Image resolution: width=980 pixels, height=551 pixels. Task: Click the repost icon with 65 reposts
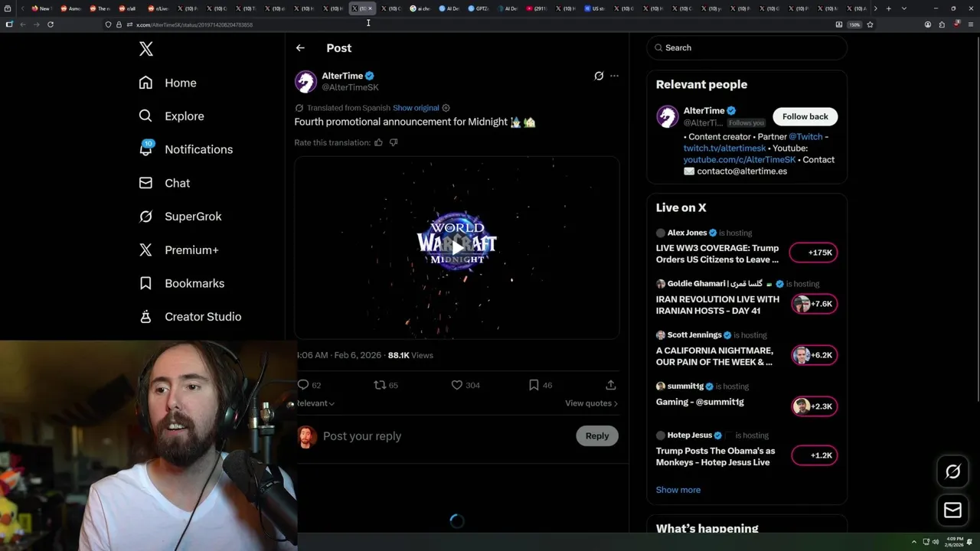(380, 385)
